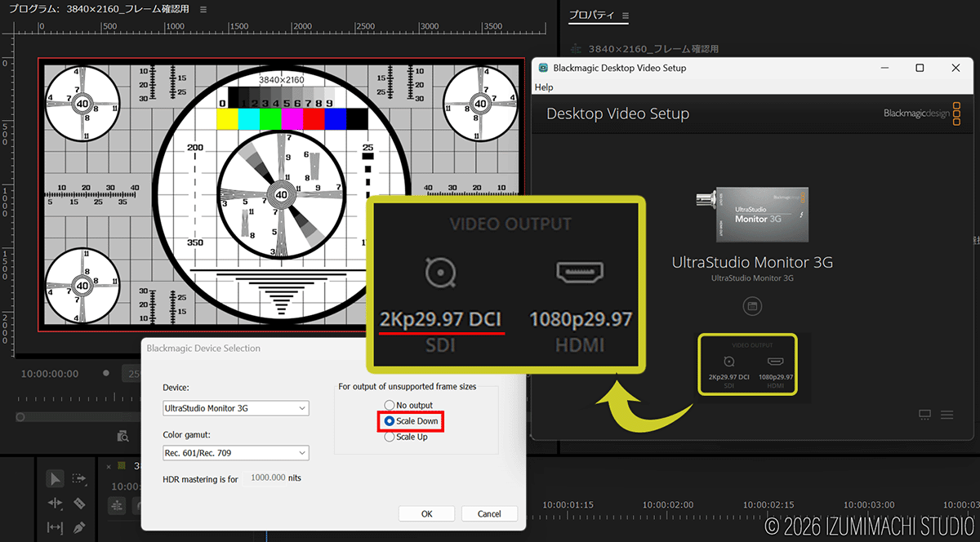
Task: Click OK in Blackmagic Device Selection
Action: pyautogui.click(x=426, y=514)
